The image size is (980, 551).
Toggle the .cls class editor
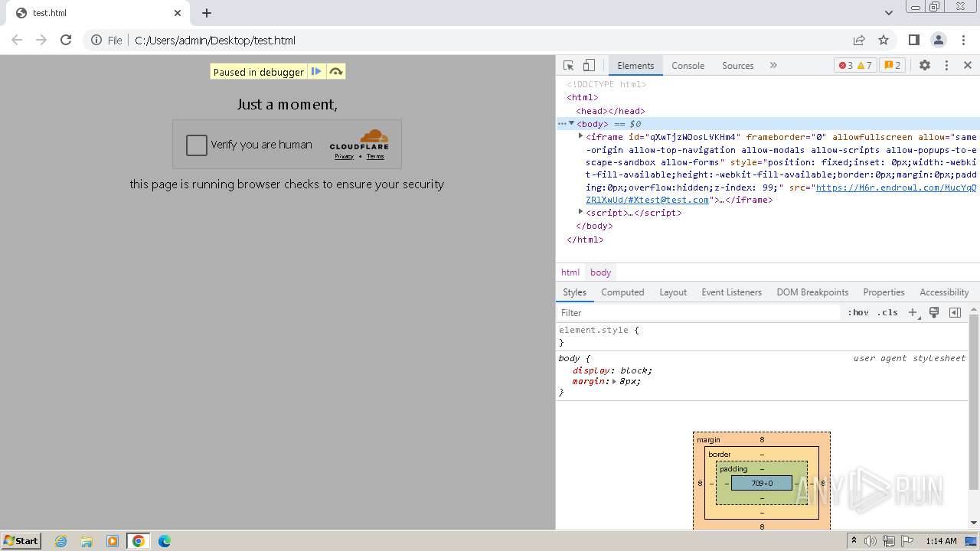tap(888, 312)
